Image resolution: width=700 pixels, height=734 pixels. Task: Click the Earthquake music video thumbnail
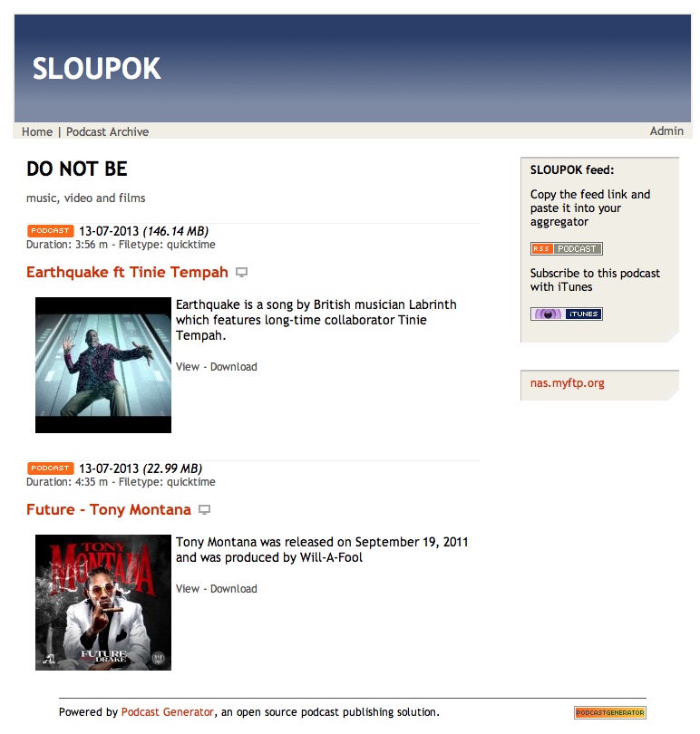[103, 364]
